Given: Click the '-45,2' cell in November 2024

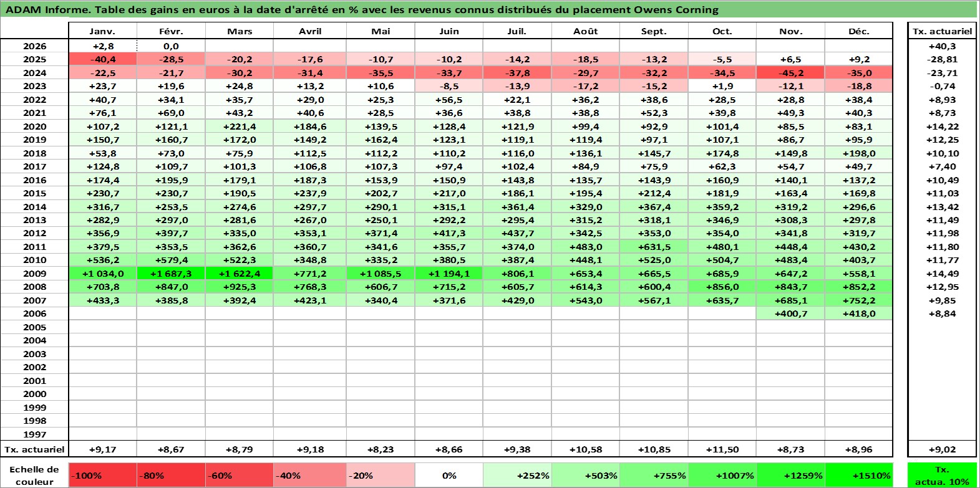Looking at the screenshot, I should pos(790,73).
